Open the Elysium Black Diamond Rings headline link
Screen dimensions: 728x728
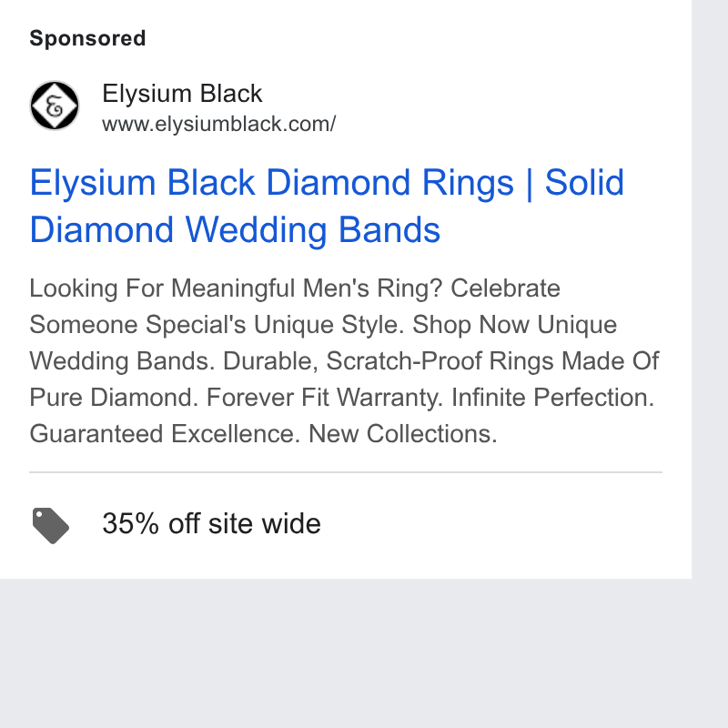pyautogui.click(x=327, y=206)
